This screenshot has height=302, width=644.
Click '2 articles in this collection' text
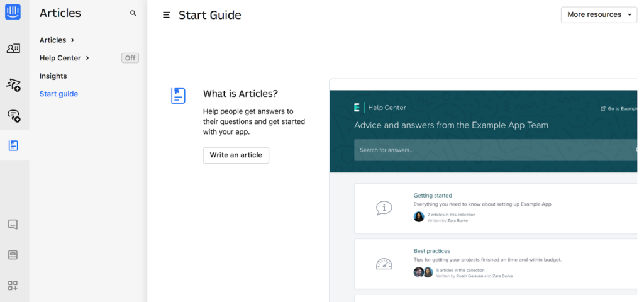pyautogui.click(x=452, y=215)
